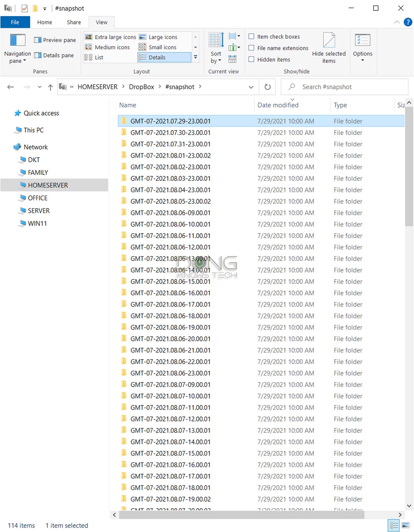This screenshot has width=414, height=532.
Task: Click Hide selected items
Action: (328, 48)
